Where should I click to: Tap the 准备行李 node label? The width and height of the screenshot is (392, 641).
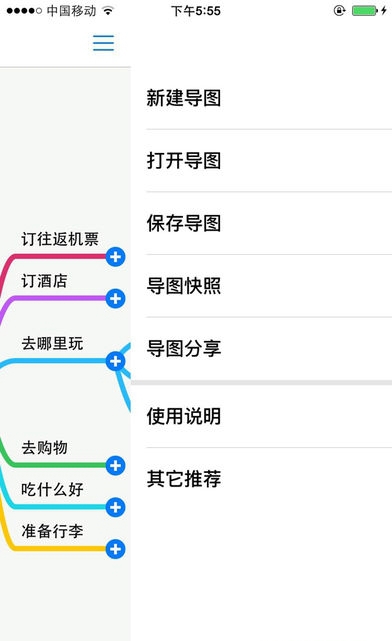tap(52, 531)
